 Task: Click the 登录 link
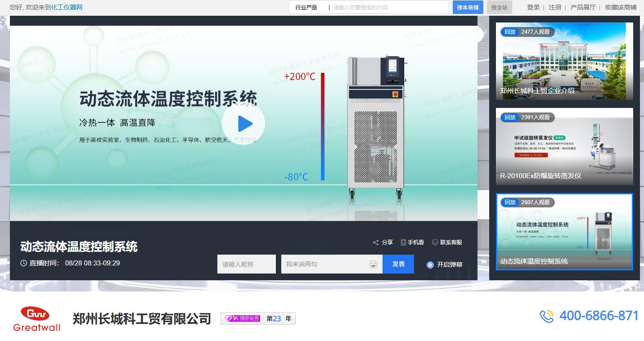coord(533,7)
